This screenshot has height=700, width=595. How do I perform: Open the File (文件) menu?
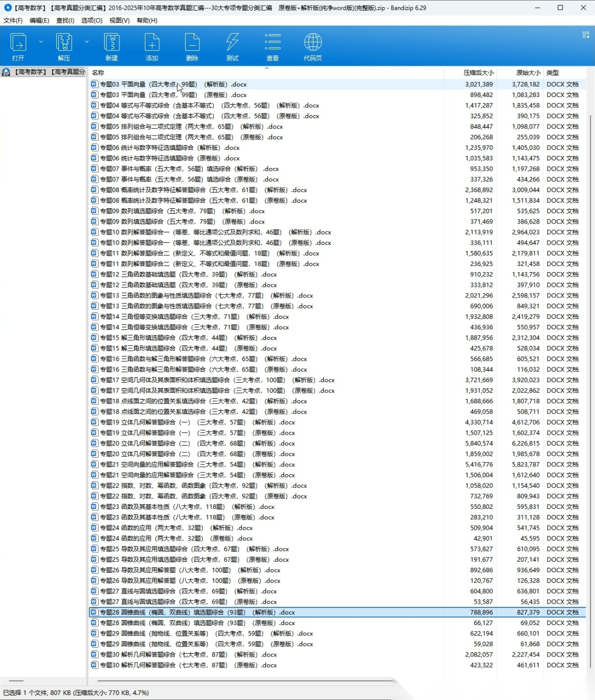[x=13, y=20]
